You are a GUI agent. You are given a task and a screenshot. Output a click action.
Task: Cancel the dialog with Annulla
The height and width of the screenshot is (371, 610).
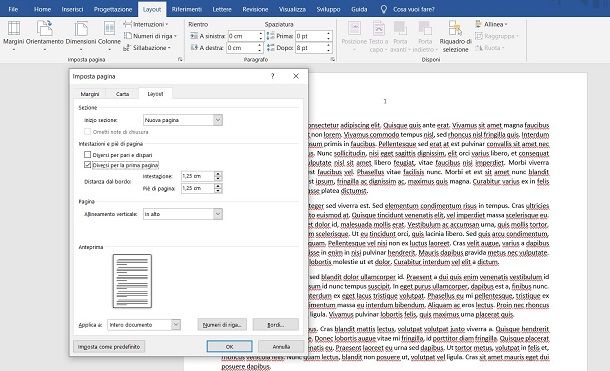pos(281,346)
